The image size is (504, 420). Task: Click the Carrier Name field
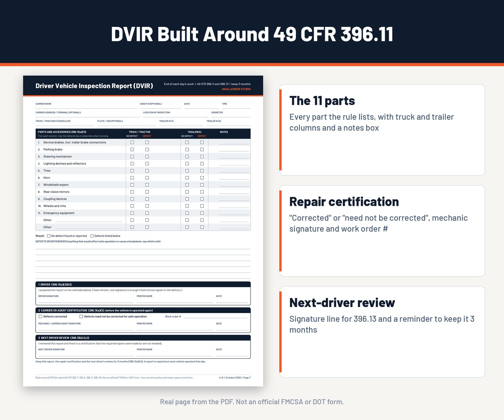point(86,105)
